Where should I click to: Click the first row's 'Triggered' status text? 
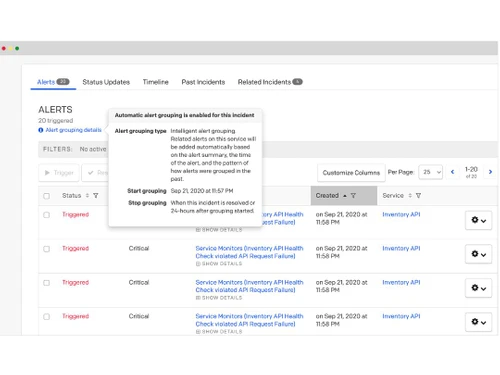[75, 214]
